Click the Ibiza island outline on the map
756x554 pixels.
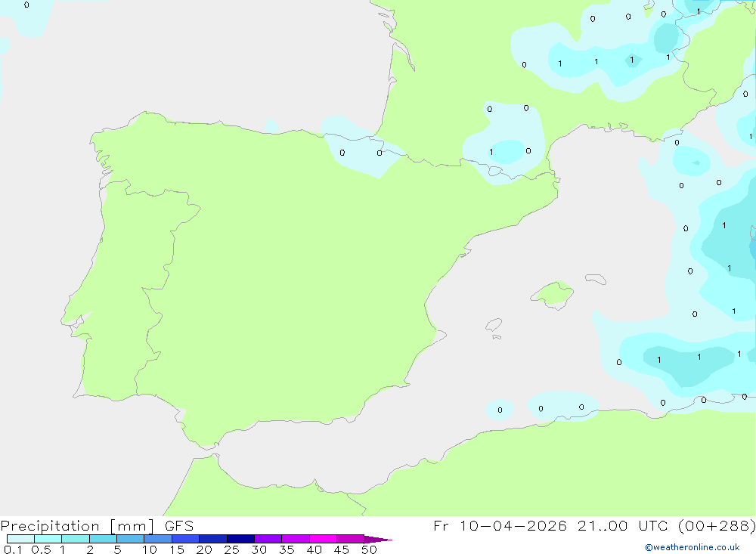(x=494, y=325)
